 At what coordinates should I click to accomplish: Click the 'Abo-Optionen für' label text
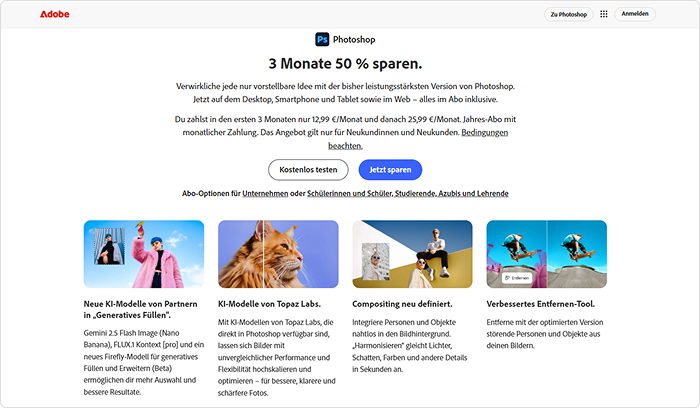point(211,193)
